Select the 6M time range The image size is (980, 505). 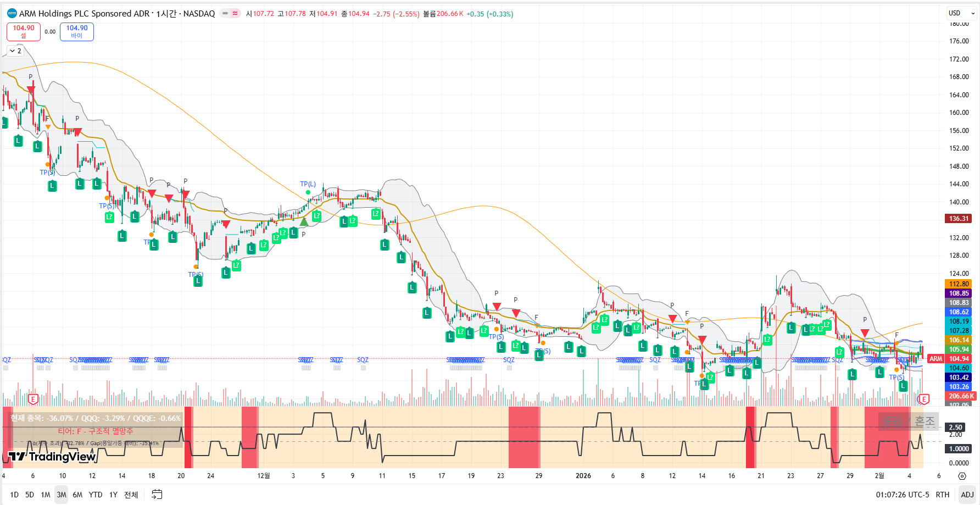click(x=77, y=495)
